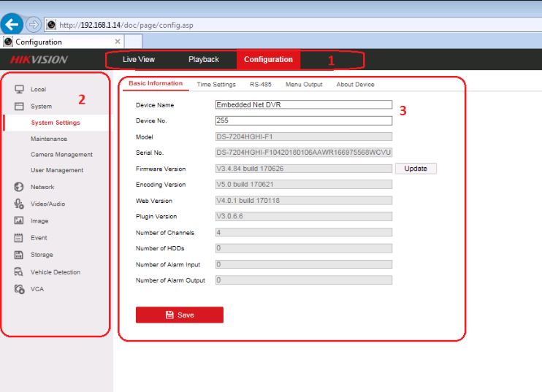Click the Number of Channels value
Screen dimensions: 542x392
(x=303, y=232)
